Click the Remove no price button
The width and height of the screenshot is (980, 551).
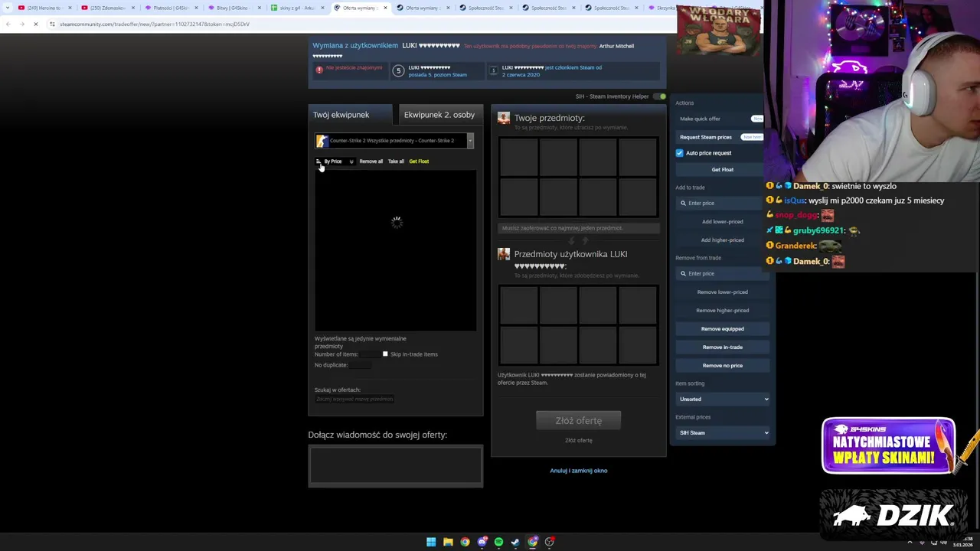click(x=722, y=366)
